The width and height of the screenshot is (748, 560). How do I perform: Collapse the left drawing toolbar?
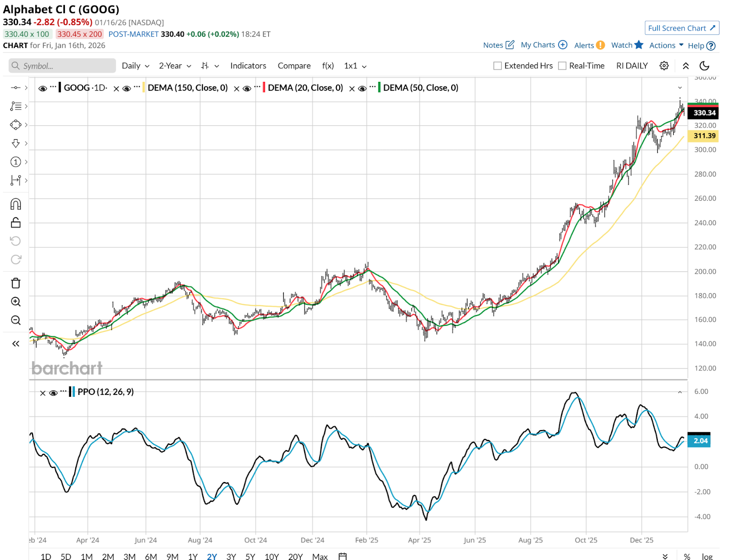[15, 344]
